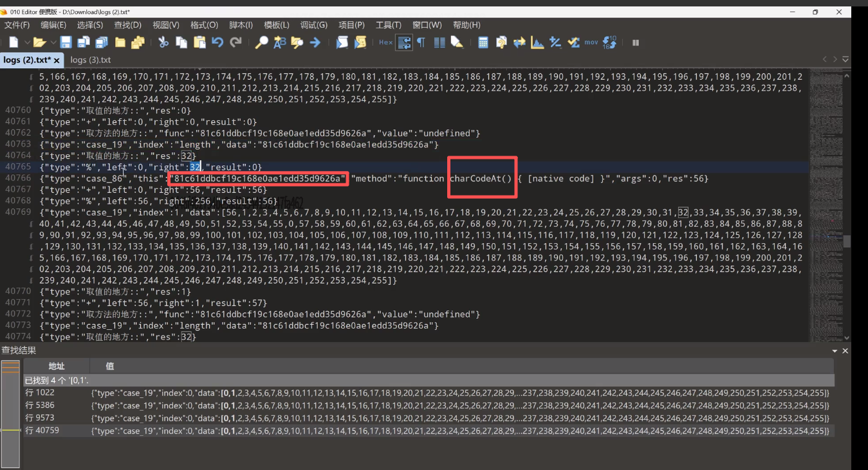Cut the selection with scissors icon
868x470 pixels.
click(x=163, y=42)
